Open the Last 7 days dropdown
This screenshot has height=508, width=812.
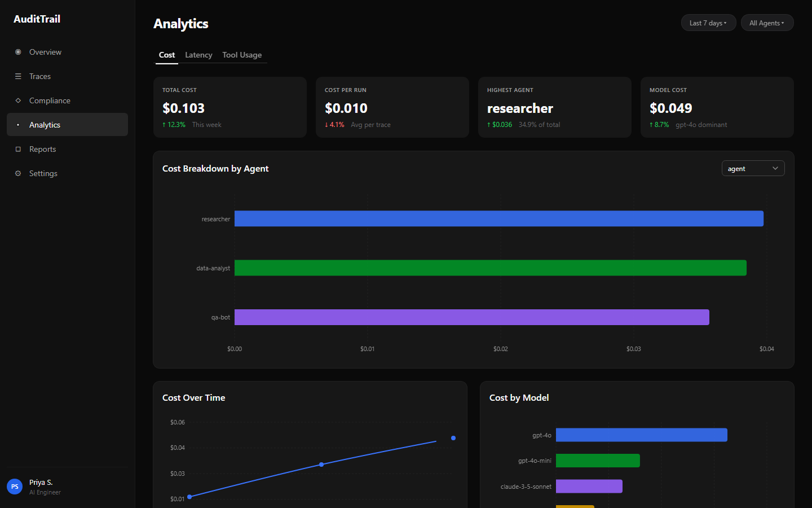[x=708, y=23]
